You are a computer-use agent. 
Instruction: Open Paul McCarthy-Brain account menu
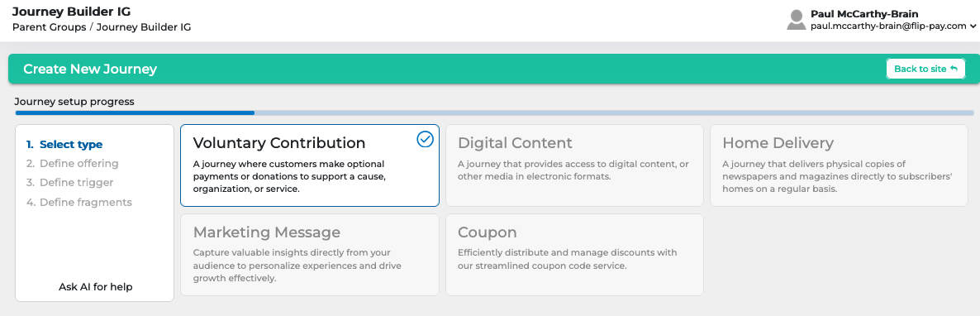(881, 20)
